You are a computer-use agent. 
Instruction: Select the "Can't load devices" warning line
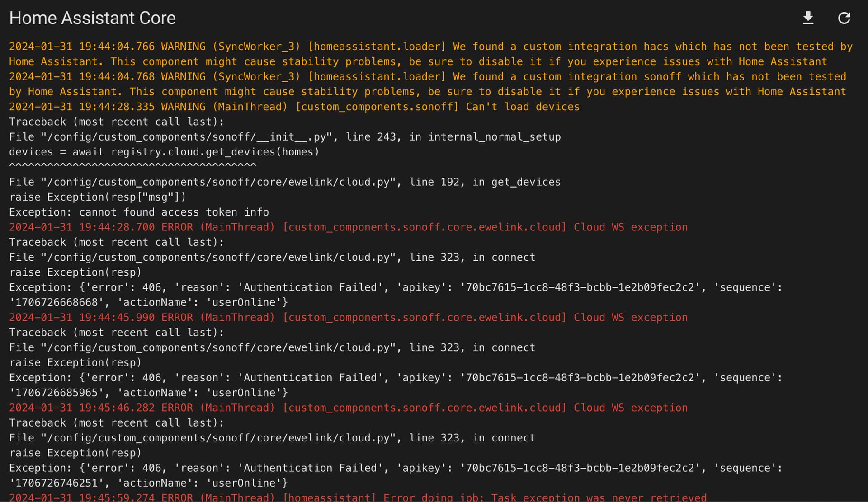pos(294,107)
